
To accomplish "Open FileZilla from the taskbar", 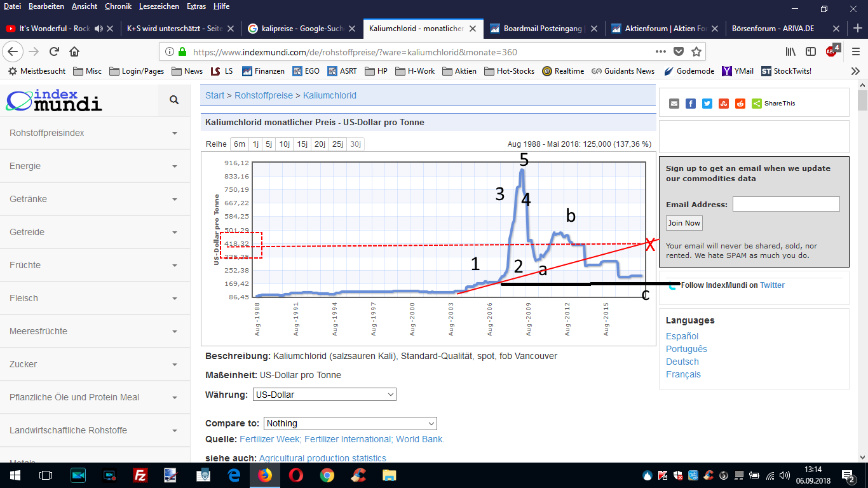I will [140, 475].
